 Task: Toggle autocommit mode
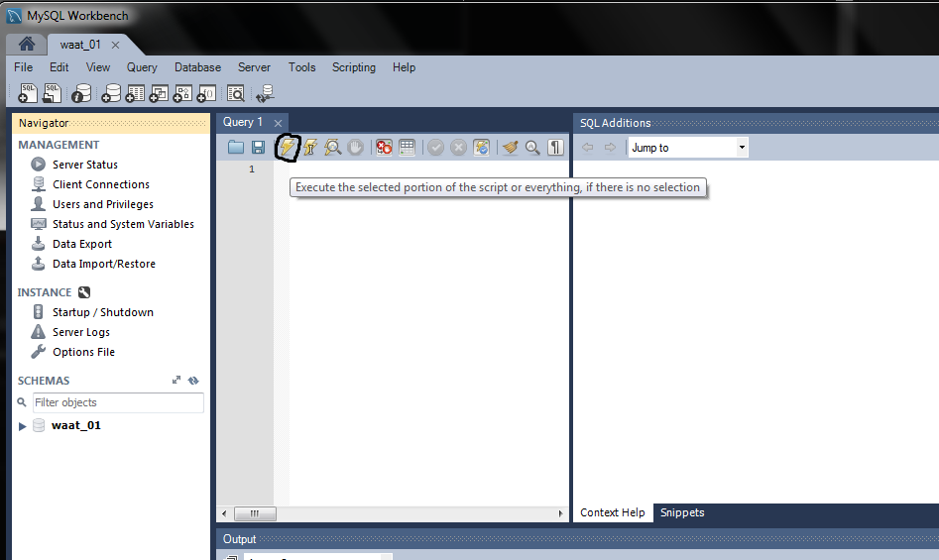pos(482,147)
